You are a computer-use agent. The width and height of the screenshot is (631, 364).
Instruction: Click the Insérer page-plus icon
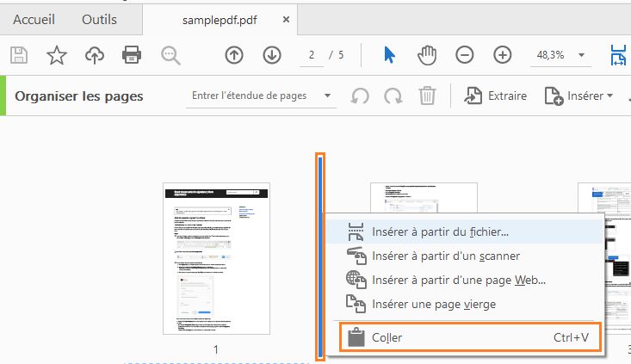point(554,96)
